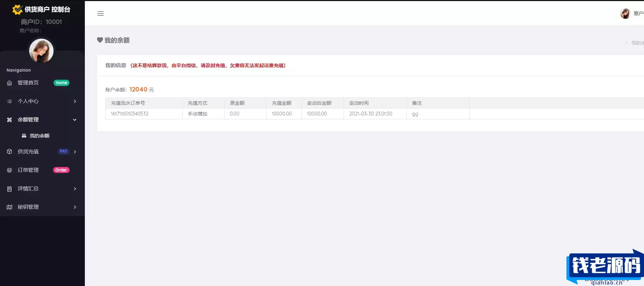
Task: Click the home icon beside 管理首页
Action: pos(9,83)
